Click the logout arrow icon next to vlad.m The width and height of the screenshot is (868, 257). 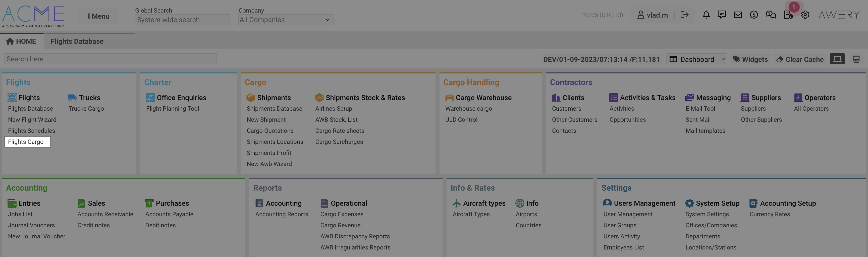[x=684, y=15]
